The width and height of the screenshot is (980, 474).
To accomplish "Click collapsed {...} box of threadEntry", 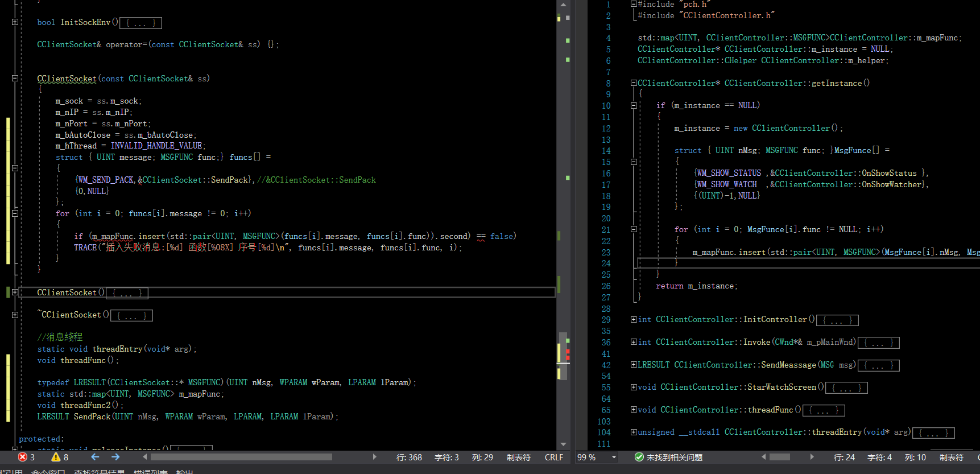I will 933,433.
